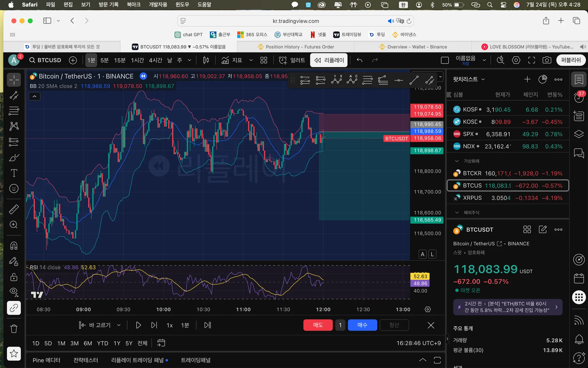Open watchlist advanced view pie icon
Viewport: 588px width, 368px height.
coord(543,79)
